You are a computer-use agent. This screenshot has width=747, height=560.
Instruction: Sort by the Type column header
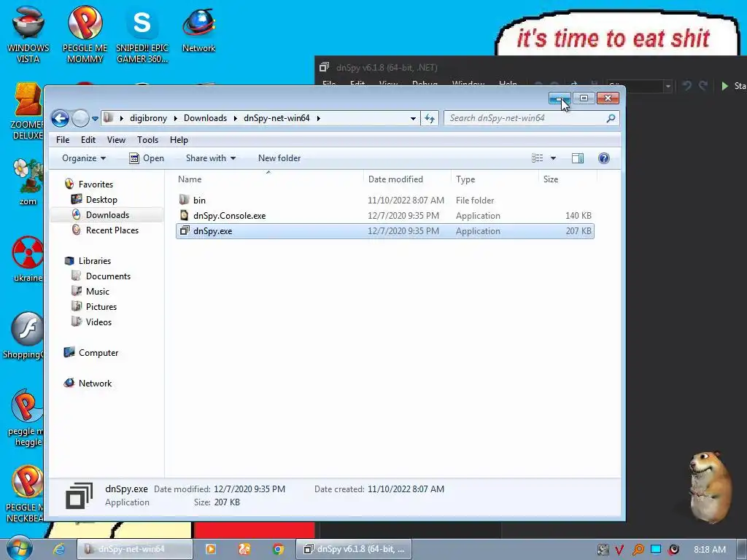click(x=465, y=179)
